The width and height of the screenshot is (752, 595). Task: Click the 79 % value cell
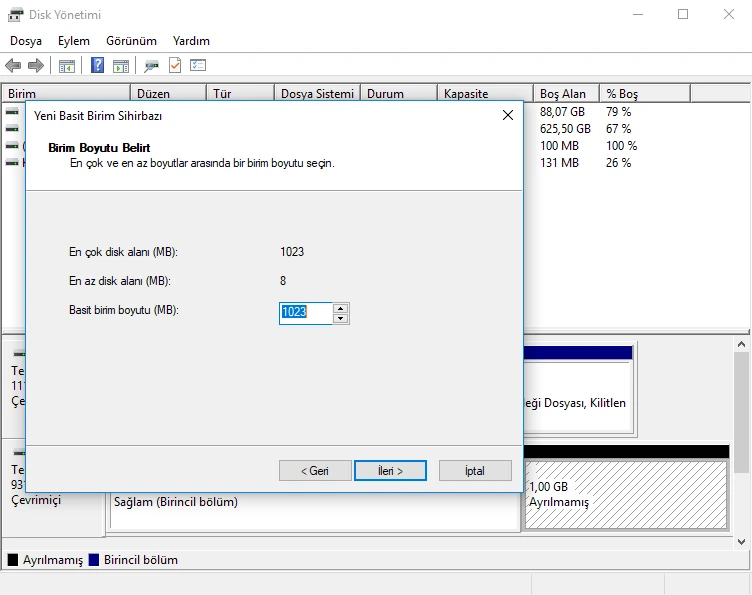618,112
